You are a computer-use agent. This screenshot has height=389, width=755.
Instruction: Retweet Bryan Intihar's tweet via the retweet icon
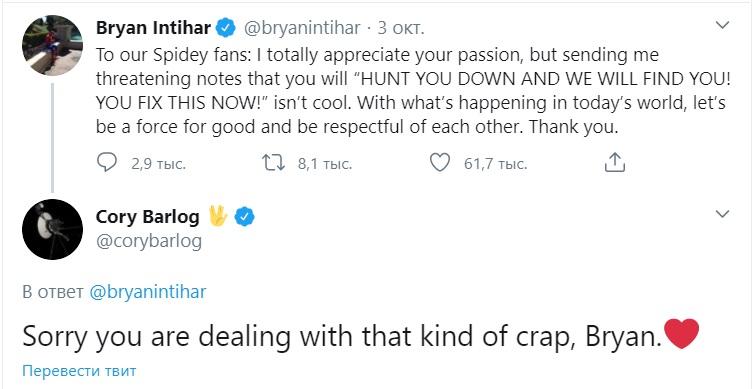[273, 163]
